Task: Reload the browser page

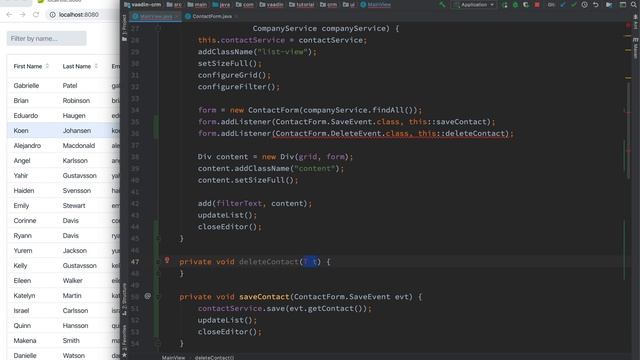Action: pos(36,14)
